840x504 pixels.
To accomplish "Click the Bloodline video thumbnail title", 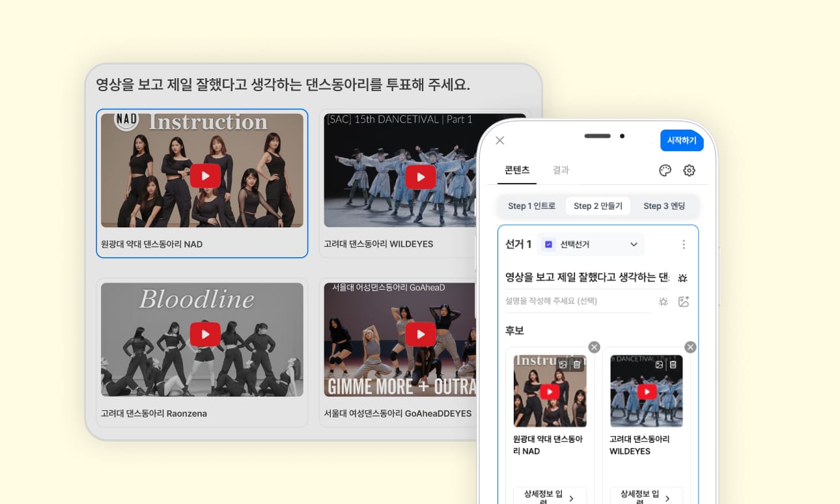I will tap(197, 299).
